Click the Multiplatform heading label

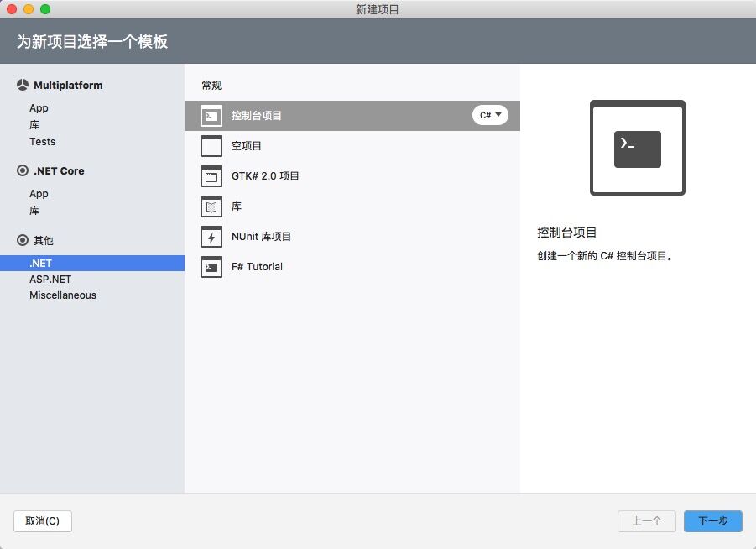pos(68,86)
